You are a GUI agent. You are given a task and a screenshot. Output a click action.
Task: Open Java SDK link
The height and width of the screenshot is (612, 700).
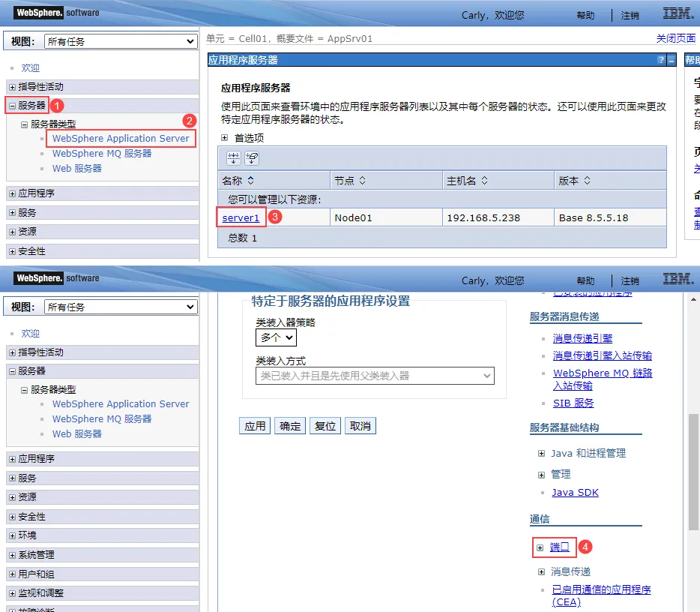click(x=575, y=493)
